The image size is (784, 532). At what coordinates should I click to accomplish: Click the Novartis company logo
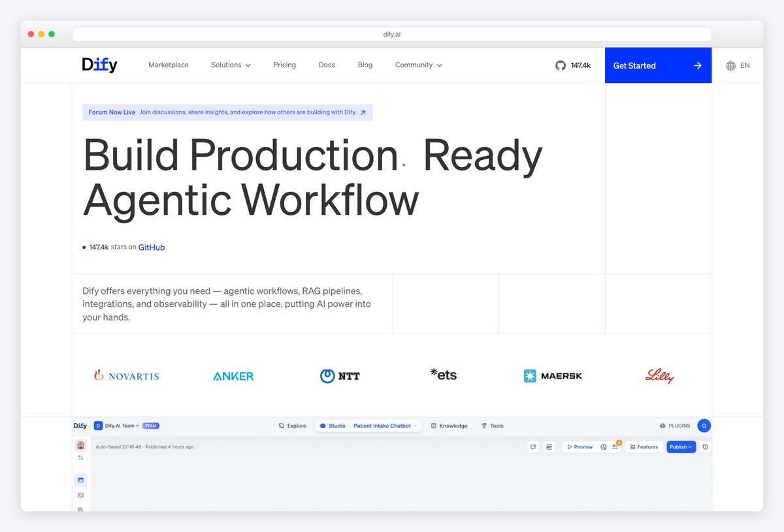pyautogui.click(x=126, y=376)
